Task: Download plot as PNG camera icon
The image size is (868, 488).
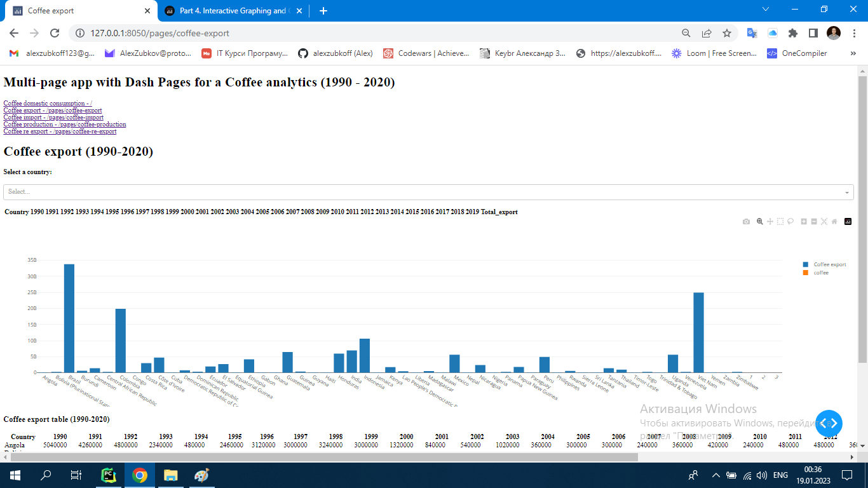Action: coord(747,222)
